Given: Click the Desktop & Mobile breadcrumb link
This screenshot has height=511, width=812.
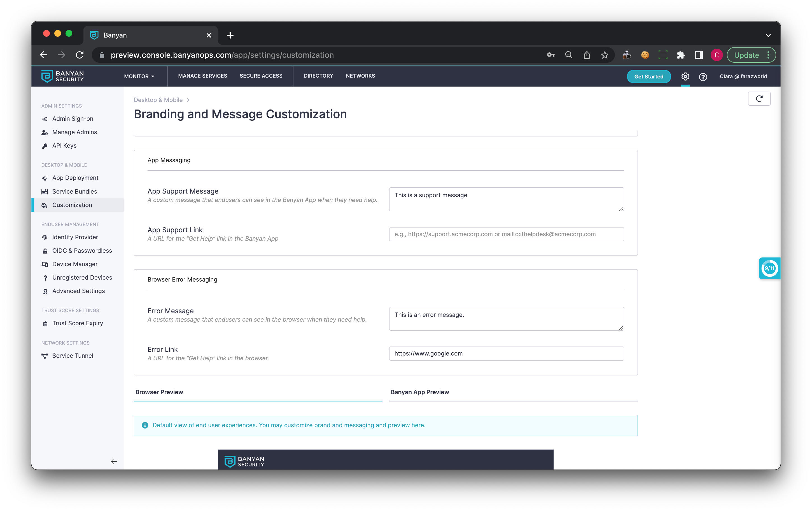Looking at the screenshot, I should point(158,100).
